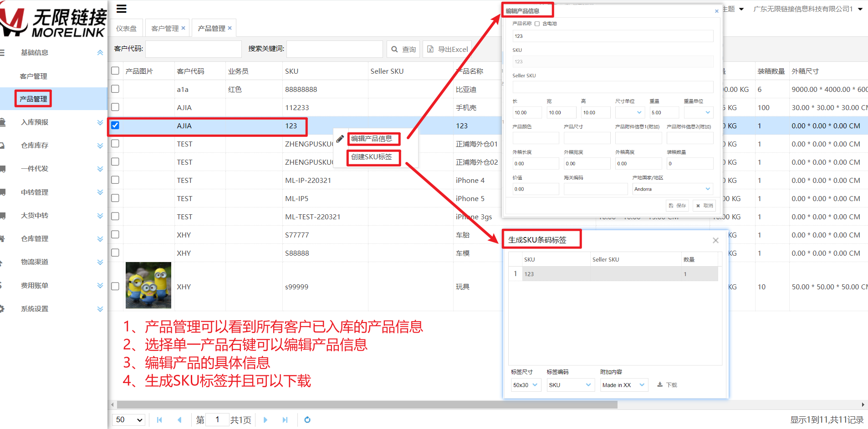Click the 导出Excel export button
868x429 pixels.
(448, 49)
